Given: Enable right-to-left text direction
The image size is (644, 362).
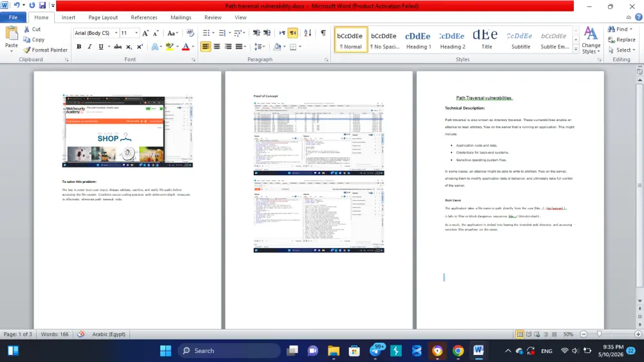Looking at the screenshot, I should point(293,33).
